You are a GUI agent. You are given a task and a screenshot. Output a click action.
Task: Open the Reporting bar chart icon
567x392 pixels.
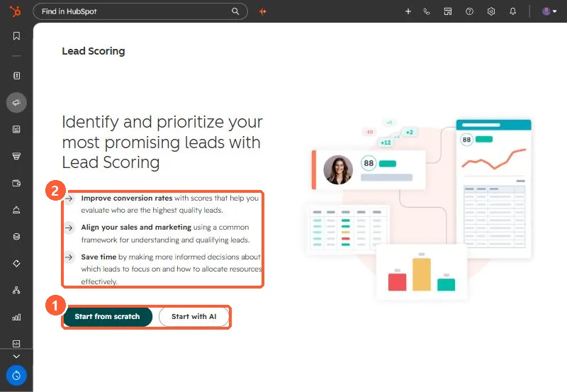[16, 317]
